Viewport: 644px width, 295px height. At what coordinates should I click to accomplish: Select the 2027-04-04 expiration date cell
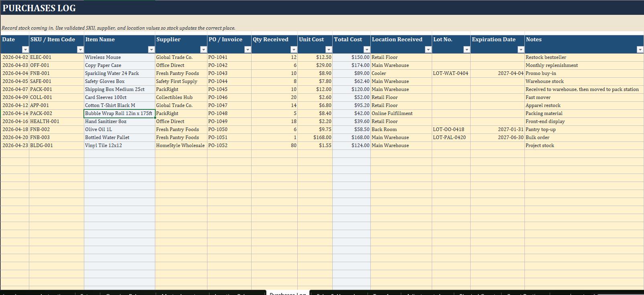tap(498, 73)
